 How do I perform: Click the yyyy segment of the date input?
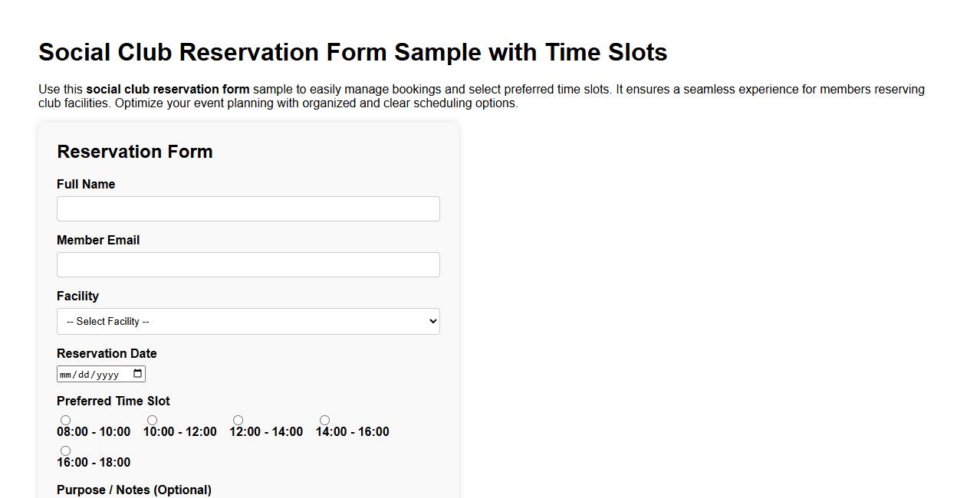pyautogui.click(x=111, y=374)
